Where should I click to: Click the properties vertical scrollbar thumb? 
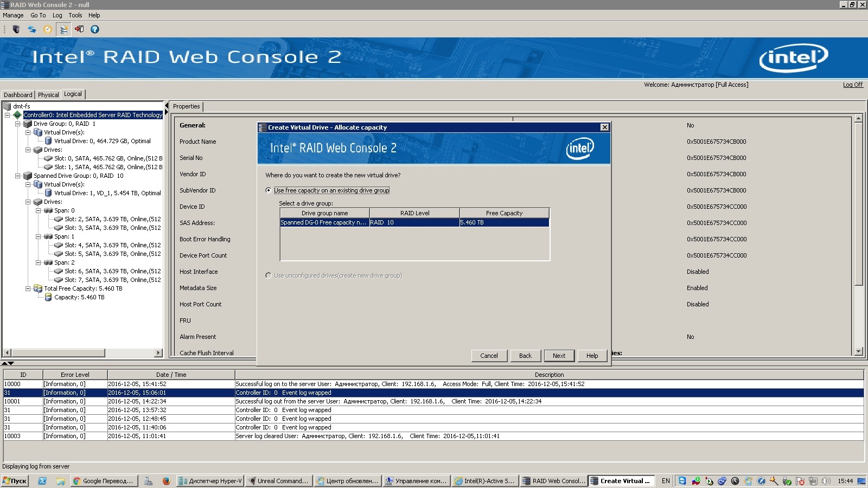pyautogui.click(x=858, y=204)
